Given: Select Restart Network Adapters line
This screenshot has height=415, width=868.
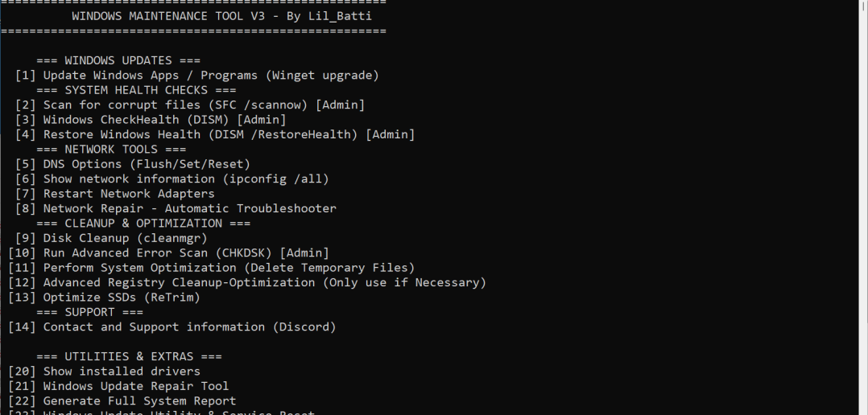Looking at the screenshot, I should point(128,193).
